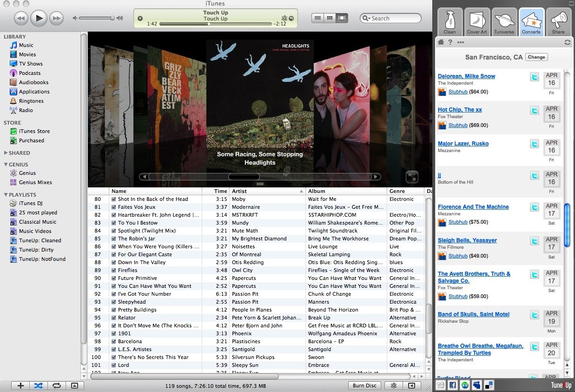The width and height of the screenshot is (575, 392).
Task: Expand the Shared section in sidebar
Action: click(x=6, y=153)
